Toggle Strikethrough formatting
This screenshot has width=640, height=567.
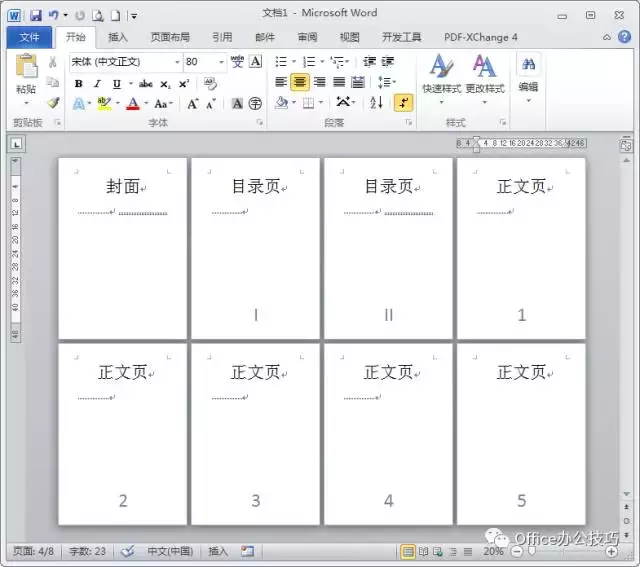(x=146, y=84)
